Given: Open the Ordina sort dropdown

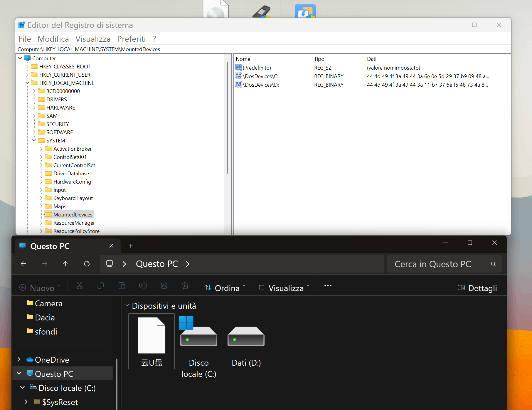Looking at the screenshot, I should [x=225, y=288].
